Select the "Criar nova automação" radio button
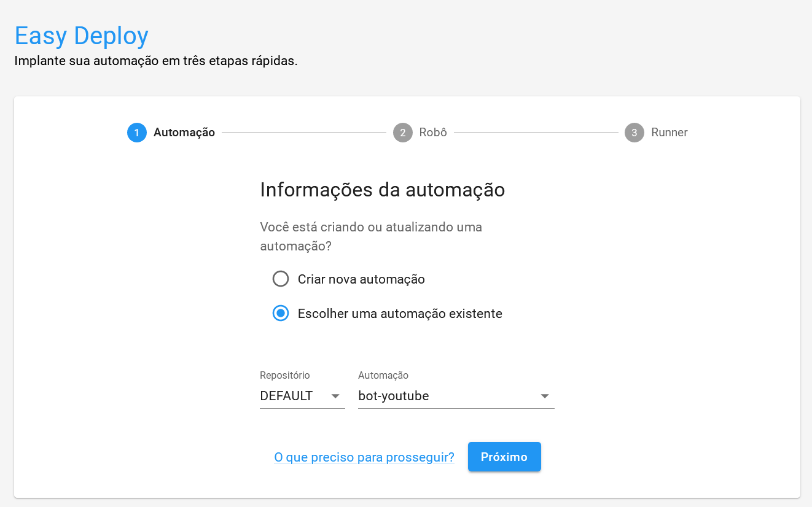The height and width of the screenshot is (507, 812). tap(281, 279)
